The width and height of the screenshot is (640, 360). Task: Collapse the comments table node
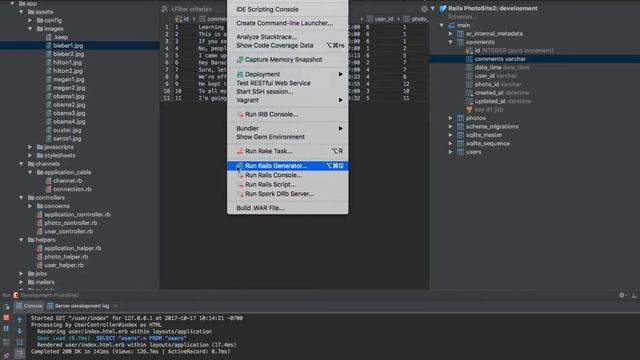[451, 42]
